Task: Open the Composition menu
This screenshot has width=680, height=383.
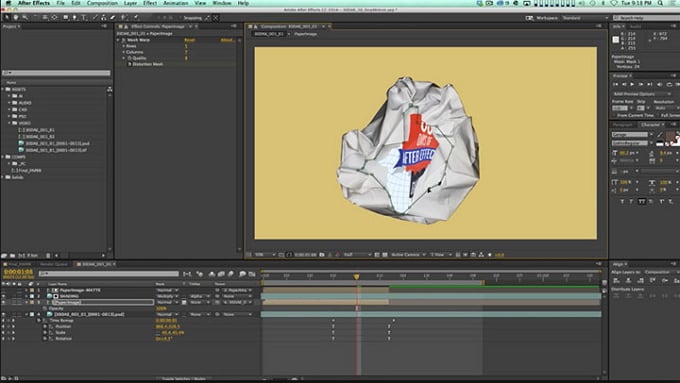Action: (102, 3)
